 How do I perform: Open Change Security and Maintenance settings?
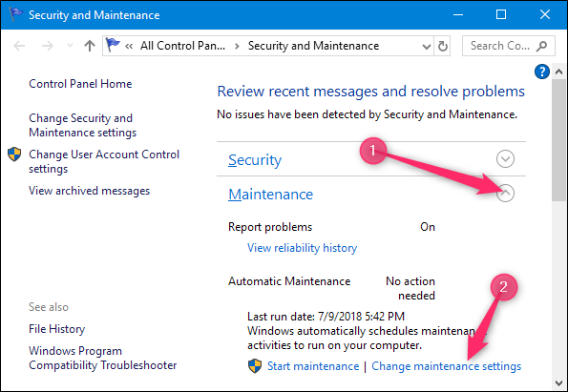pyautogui.click(x=83, y=125)
